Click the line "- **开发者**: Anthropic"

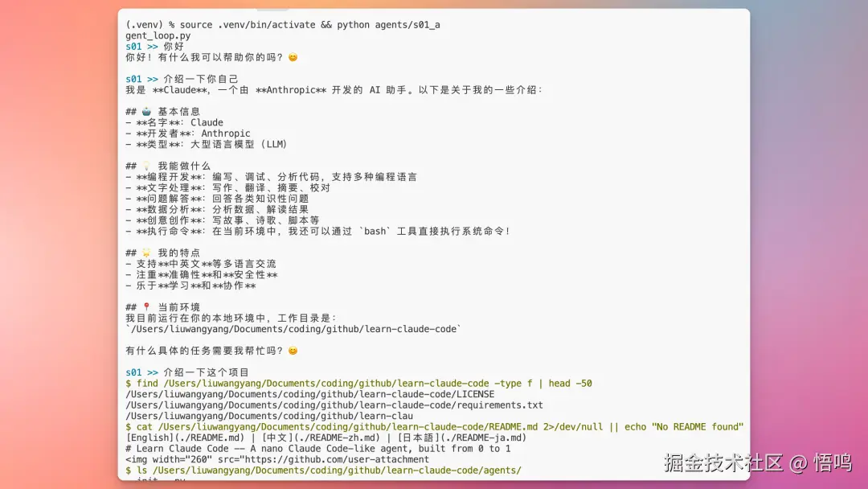(x=187, y=134)
